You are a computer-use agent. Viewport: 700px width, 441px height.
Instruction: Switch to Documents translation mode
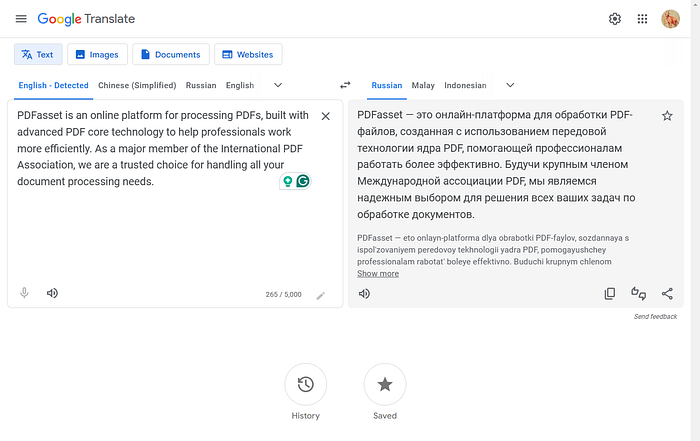click(x=171, y=54)
